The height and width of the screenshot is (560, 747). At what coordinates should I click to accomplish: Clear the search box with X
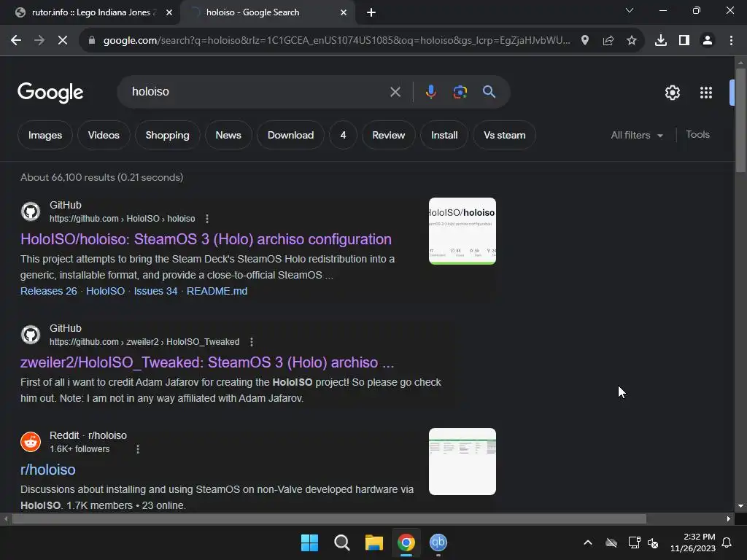point(395,92)
